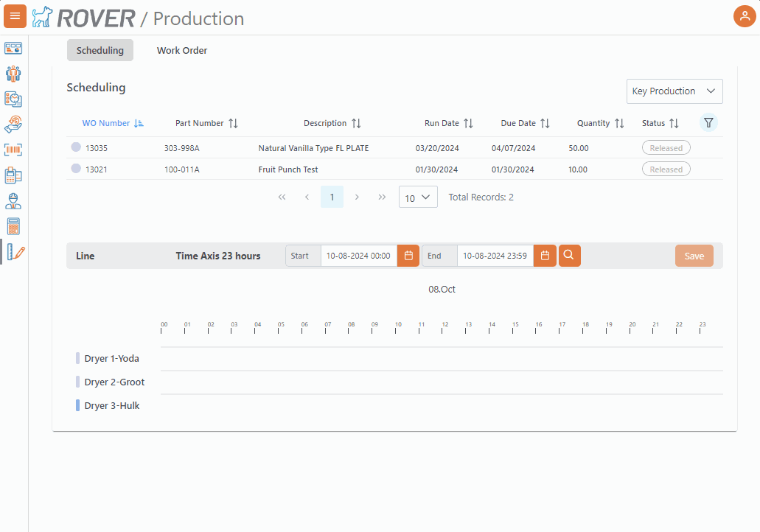This screenshot has width=760, height=532.
Task: Open the dashboard icon in sidebar
Action: pos(13,49)
